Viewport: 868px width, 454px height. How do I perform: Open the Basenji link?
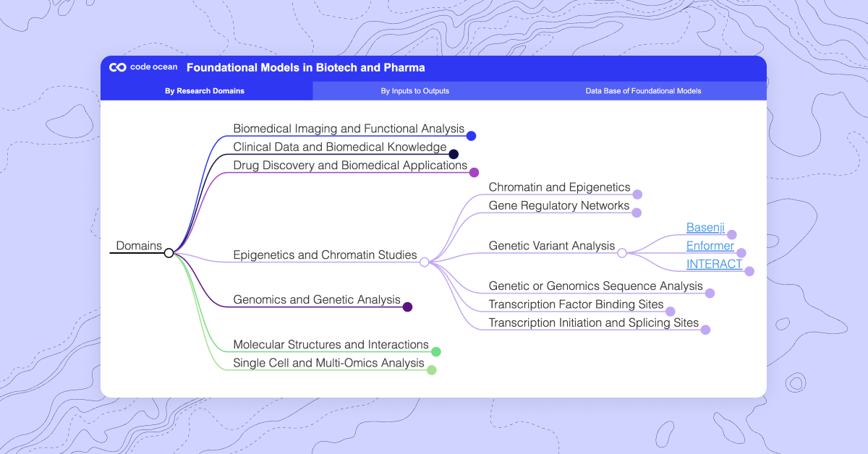pyautogui.click(x=705, y=227)
